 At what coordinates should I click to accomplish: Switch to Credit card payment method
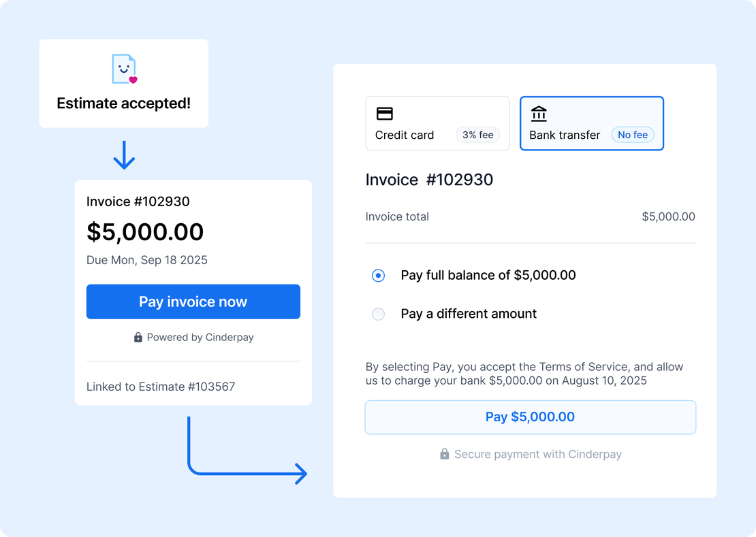[437, 123]
